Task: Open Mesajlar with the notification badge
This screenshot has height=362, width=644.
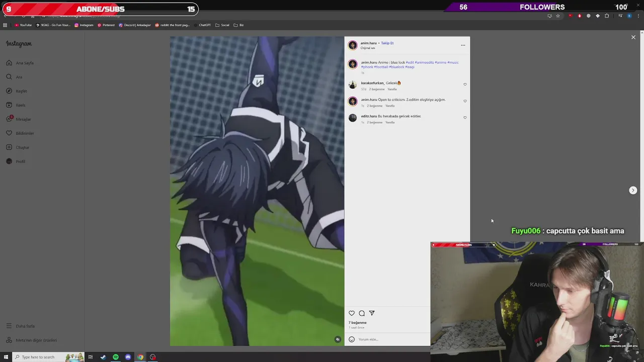Action: tap(19, 119)
